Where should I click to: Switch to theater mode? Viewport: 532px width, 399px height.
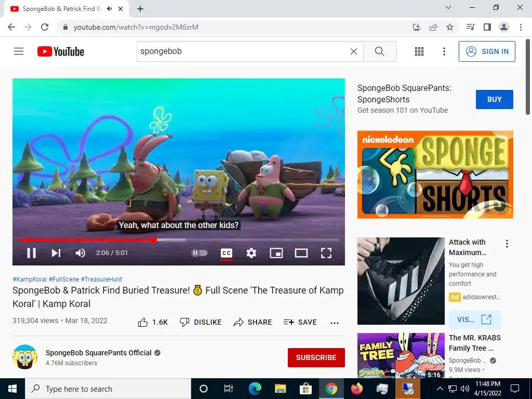pyautogui.click(x=301, y=253)
